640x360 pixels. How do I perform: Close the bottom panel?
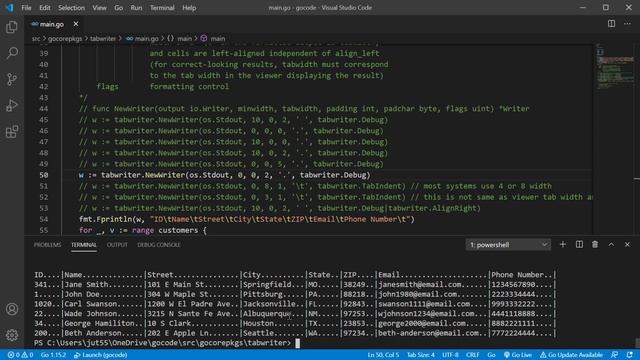point(627,244)
